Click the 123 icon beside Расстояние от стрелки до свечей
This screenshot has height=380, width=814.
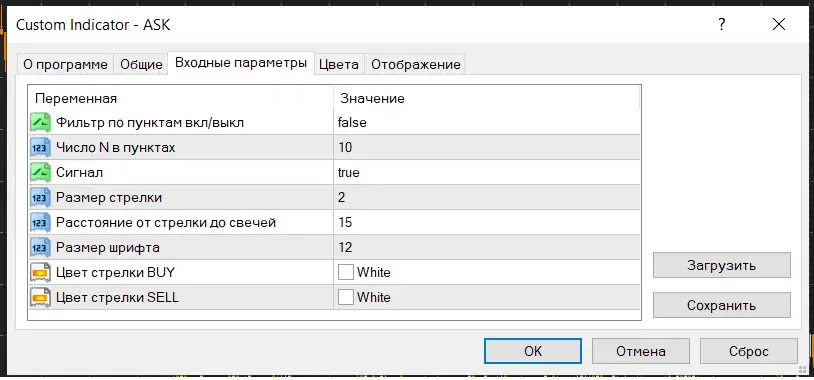[x=40, y=222]
